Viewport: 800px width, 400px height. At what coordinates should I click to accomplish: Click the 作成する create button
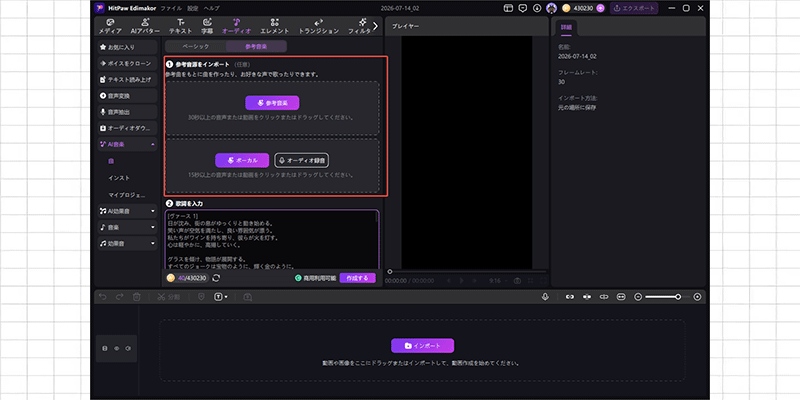coord(357,278)
